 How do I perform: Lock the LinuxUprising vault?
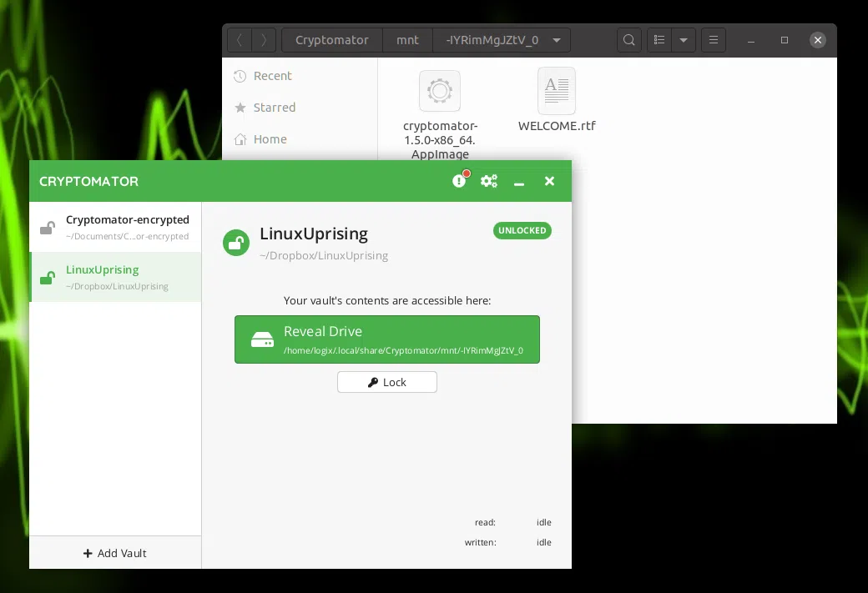coord(386,382)
